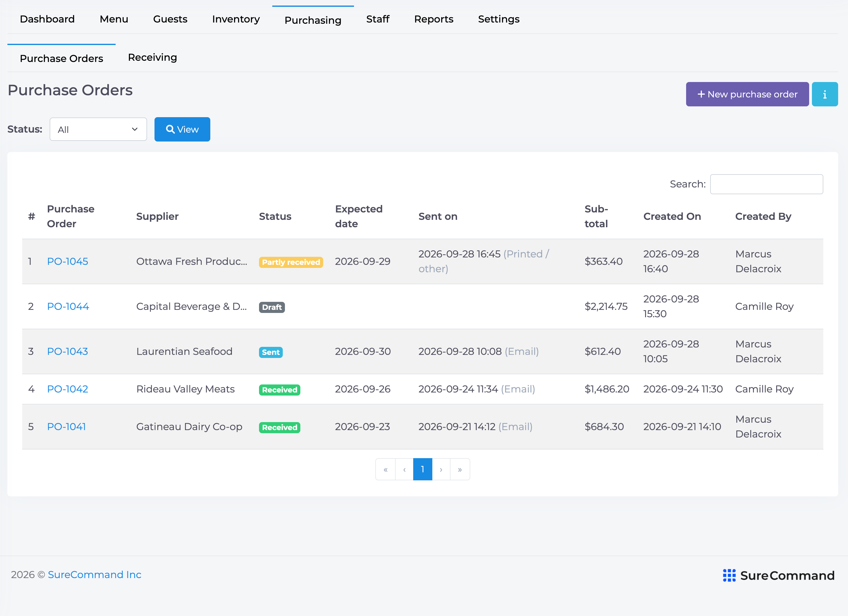Click supplier Rideau Valley Meats
This screenshot has width=848, height=616.
[x=185, y=389]
